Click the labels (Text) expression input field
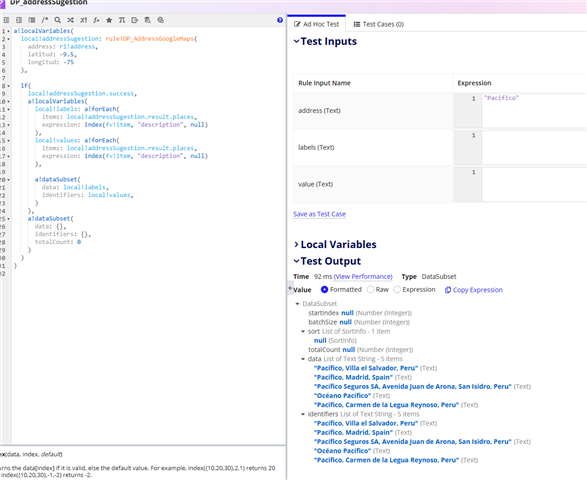This screenshot has height=480, width=587. tap(520, 148)
